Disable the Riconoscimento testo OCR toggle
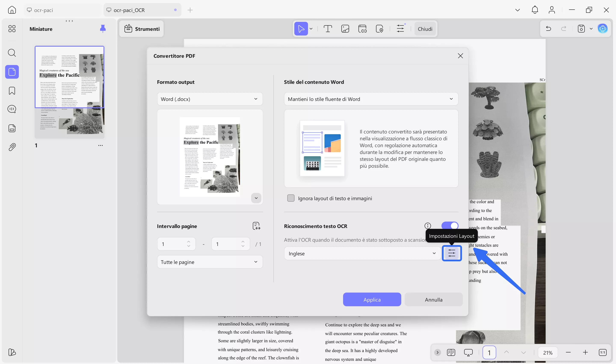616x364 pixels. pyautogui.click(x=450, y=225)
